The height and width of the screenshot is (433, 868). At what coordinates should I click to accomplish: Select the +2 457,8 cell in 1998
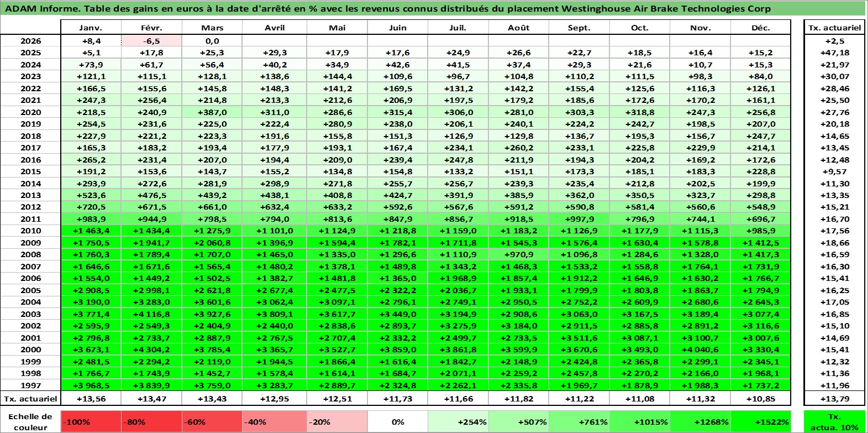(x=579, y=373)
